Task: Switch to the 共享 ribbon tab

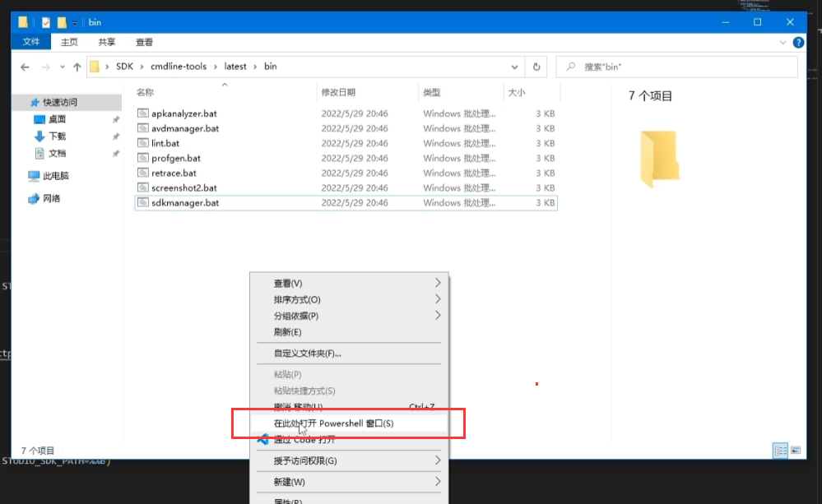Action: 106,42
